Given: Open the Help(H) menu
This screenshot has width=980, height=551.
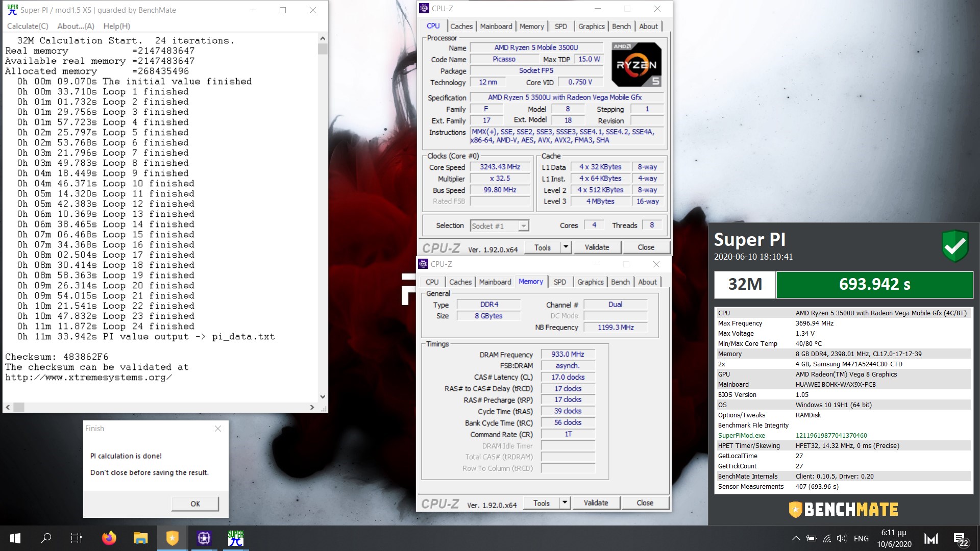Looking at the screenshot, I should 116,26.
